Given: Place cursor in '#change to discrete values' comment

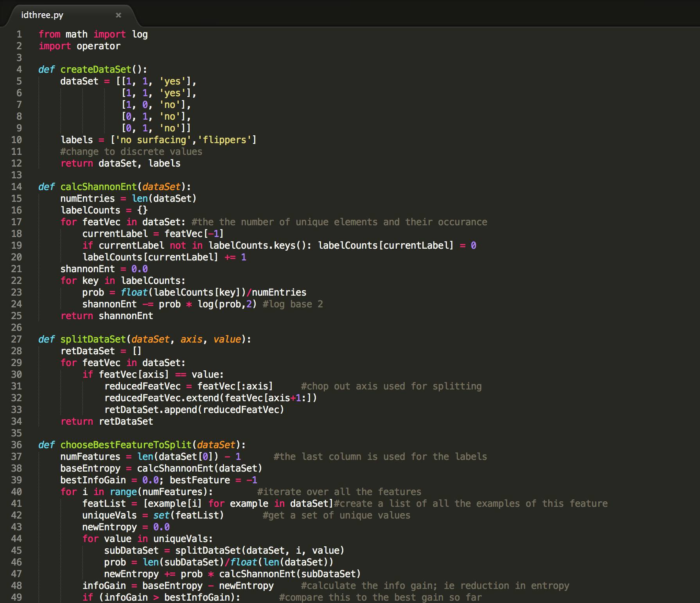Looking at the screenshot, I should click(x=131, y=152).
